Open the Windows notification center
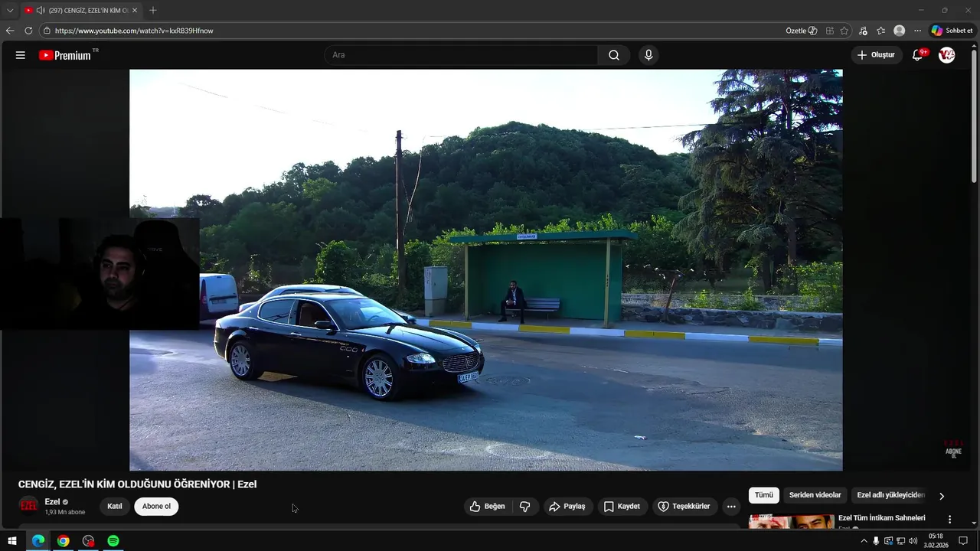The height and width of the screenshot is (551, 980). (963, 541)
